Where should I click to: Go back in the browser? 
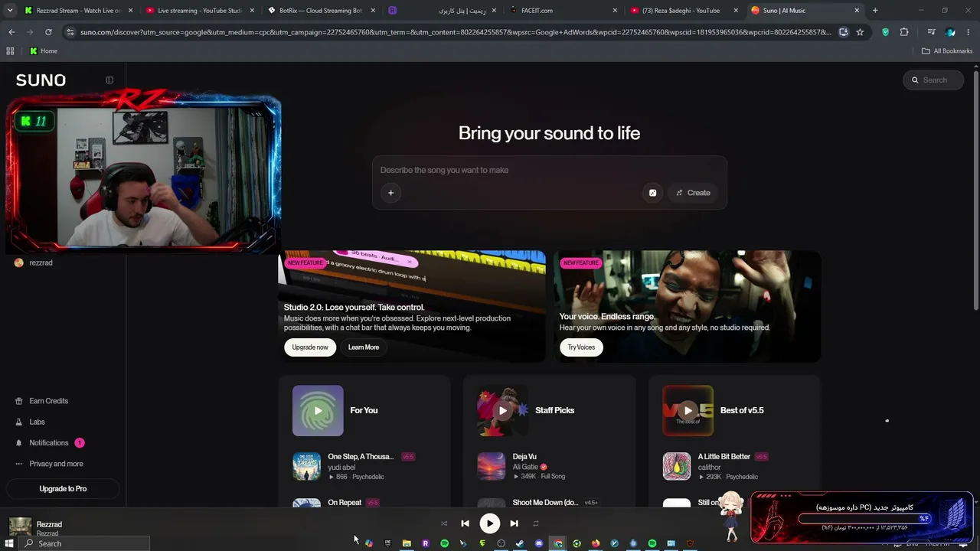tap(11, 32)
